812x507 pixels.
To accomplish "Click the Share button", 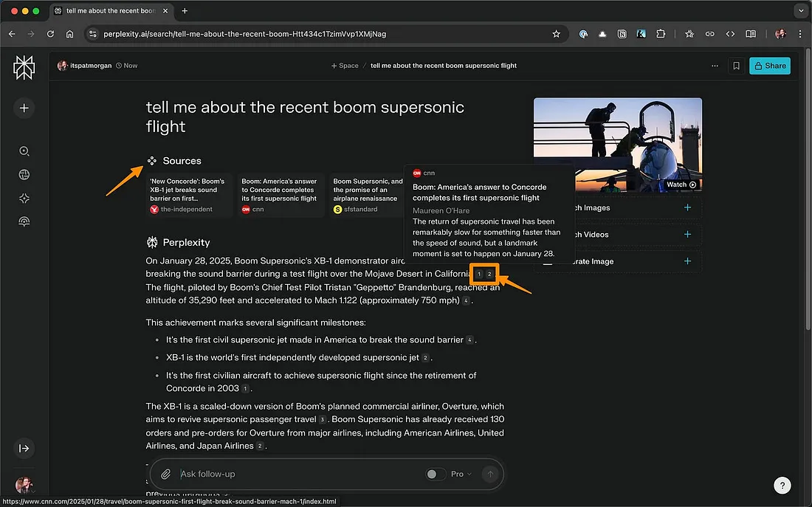I will point(769,66).
